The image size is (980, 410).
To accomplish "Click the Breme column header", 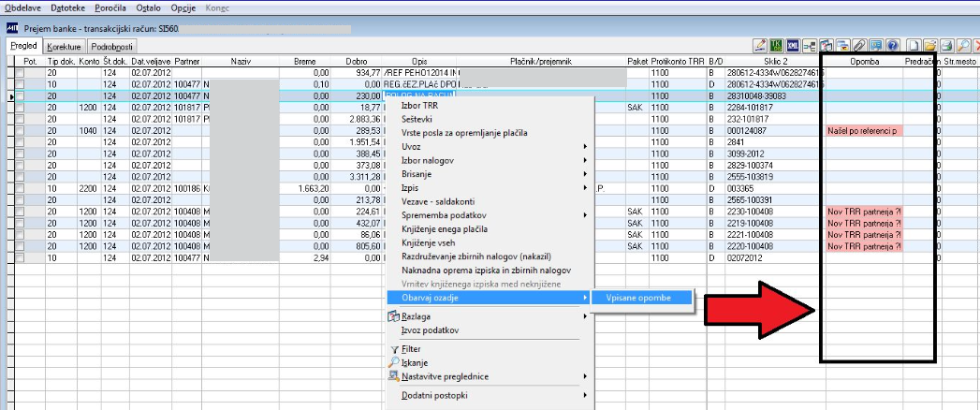I will tap(305, 62).
